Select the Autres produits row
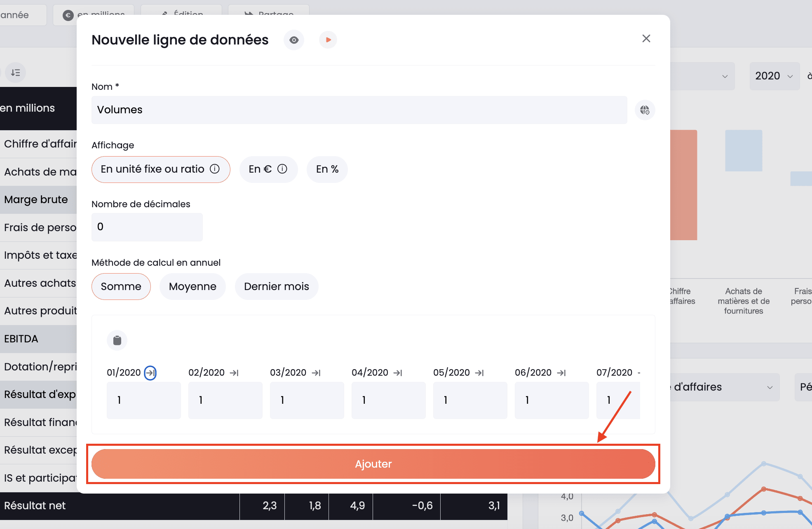 tap(38, 311)
